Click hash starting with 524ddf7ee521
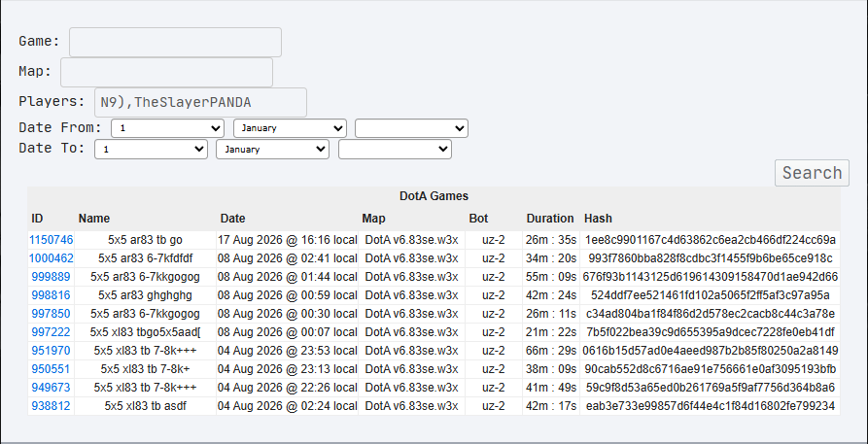This screenshot has height=444, width=868. 711,295
